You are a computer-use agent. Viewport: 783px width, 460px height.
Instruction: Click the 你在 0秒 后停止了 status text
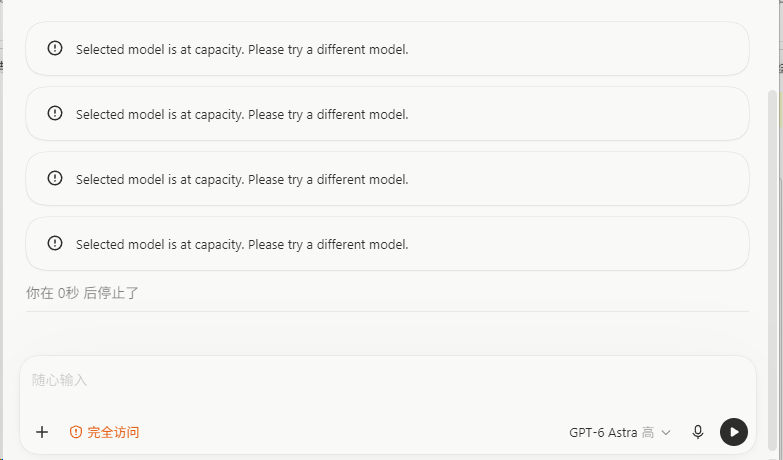82,293
